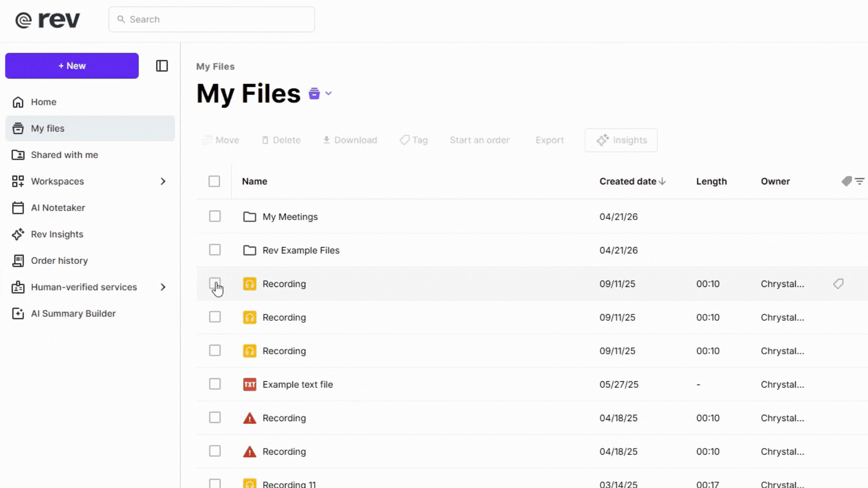Open AI Summary Builder in sidebar

pos(90,314)
